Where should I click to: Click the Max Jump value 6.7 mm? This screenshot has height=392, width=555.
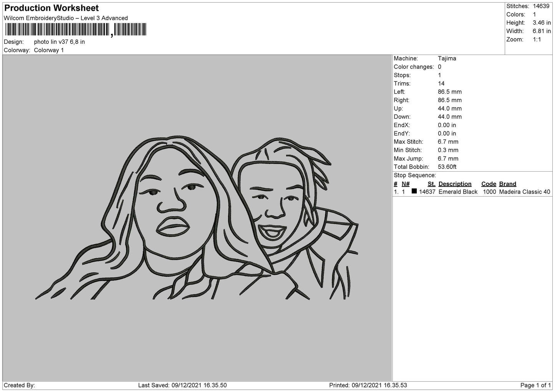448,159
